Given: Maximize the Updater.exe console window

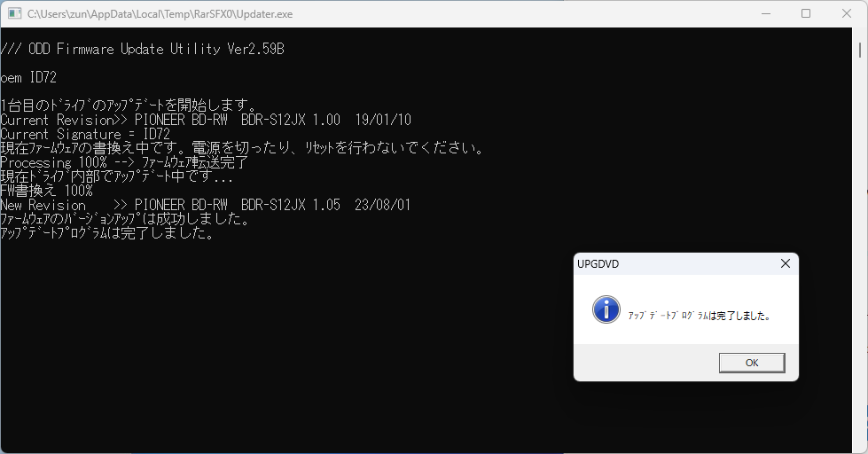Looking at the screenshot, I should click(805, 14).
